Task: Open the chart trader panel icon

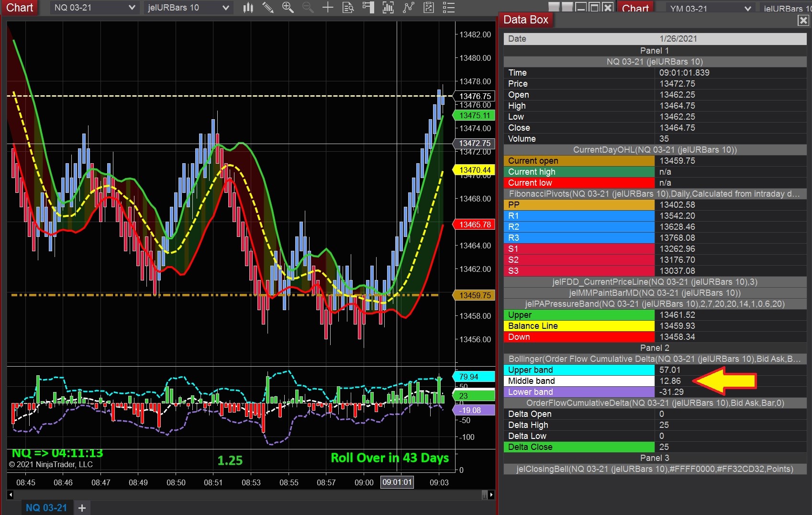Action: click(368, 8)
